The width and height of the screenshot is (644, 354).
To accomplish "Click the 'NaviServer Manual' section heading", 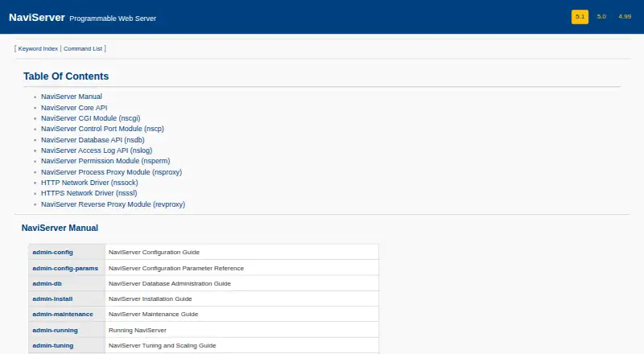I will [60, 228].
